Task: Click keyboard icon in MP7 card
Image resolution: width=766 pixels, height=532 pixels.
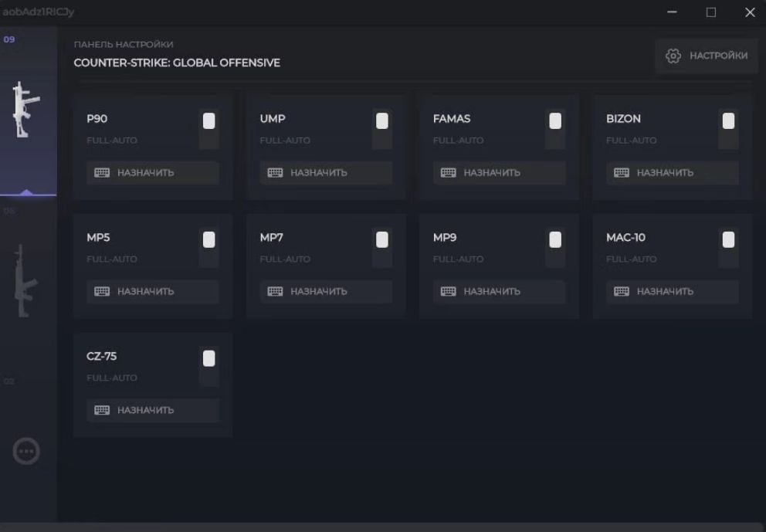Action: 275,292
